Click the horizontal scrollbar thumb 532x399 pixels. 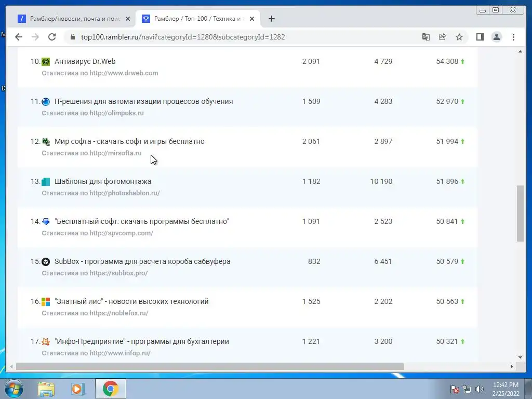coord(210,366)
